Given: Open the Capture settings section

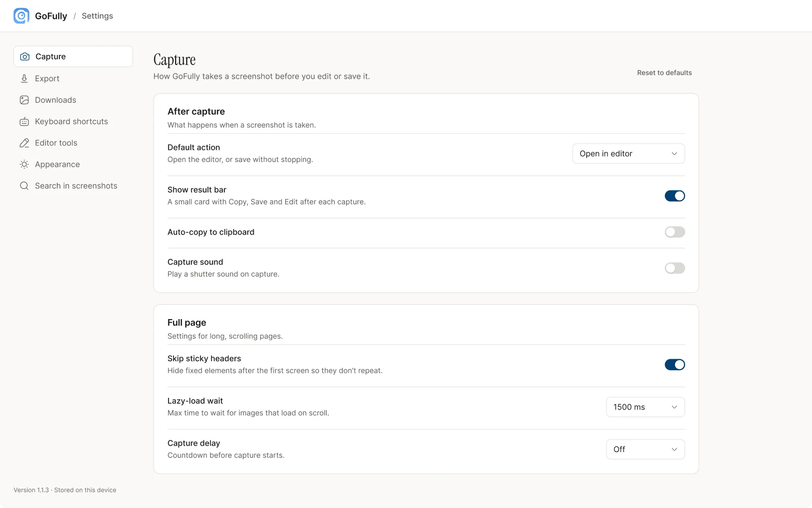Looking at the screenshot, I should 73,56.
